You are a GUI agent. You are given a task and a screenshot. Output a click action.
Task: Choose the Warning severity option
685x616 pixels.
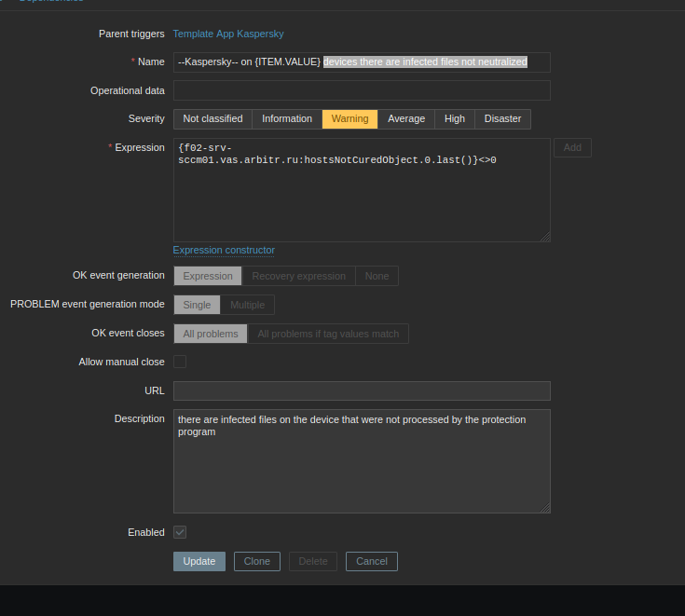349,119
